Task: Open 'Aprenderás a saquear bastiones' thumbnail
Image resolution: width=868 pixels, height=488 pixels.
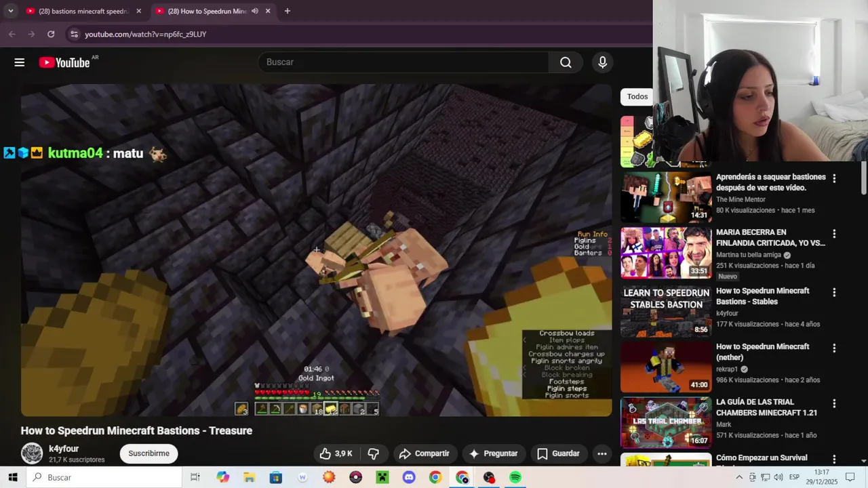Action: [666, 197]
